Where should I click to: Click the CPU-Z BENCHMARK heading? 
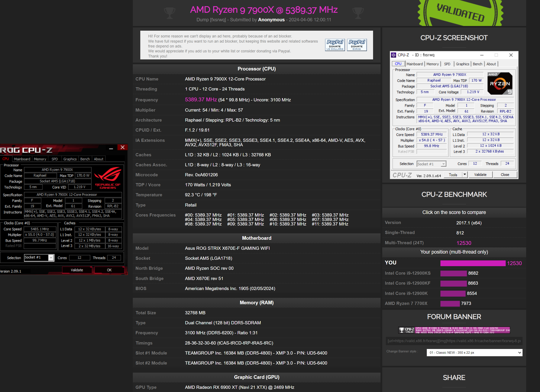(454, 195)
